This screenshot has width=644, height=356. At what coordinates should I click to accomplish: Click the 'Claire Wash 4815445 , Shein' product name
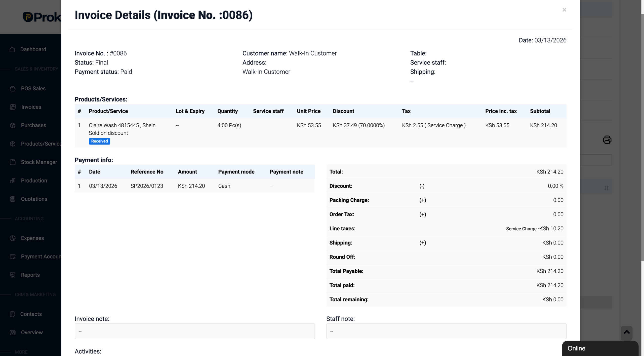click(x=122, y=125)
